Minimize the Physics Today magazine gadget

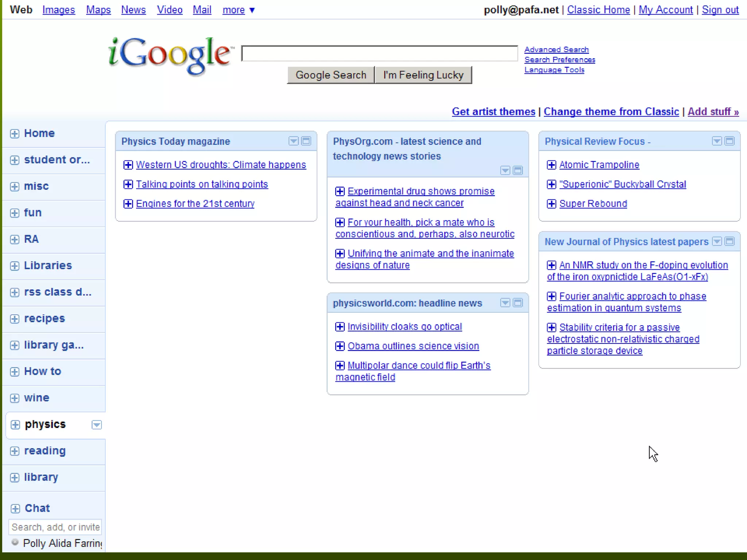(x=306, y=141)
